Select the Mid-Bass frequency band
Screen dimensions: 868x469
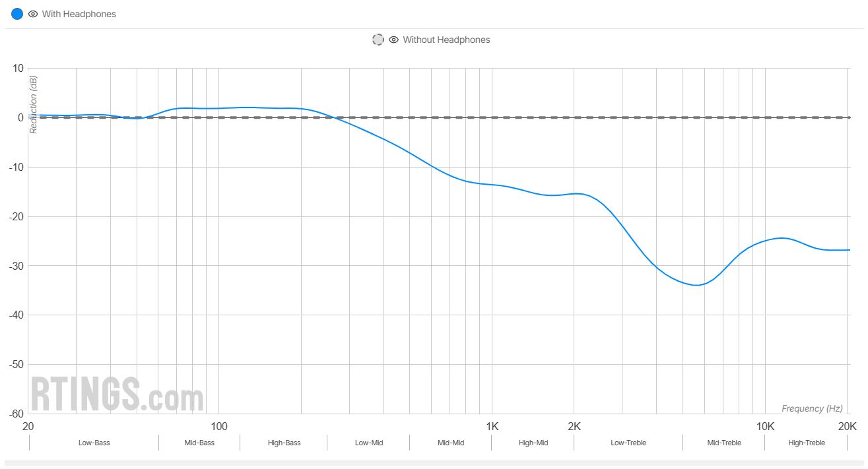pos(199,443)
